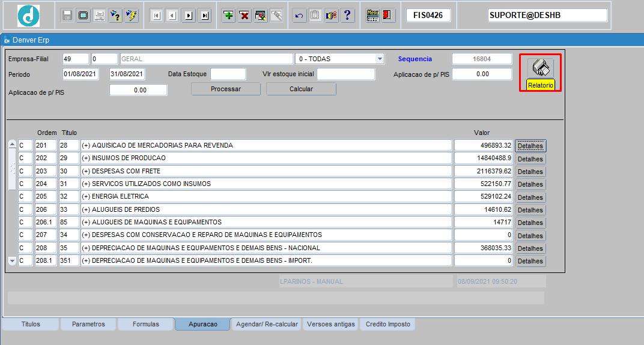
Task: Click the clear/erase record icon
Action: point(260,16)
